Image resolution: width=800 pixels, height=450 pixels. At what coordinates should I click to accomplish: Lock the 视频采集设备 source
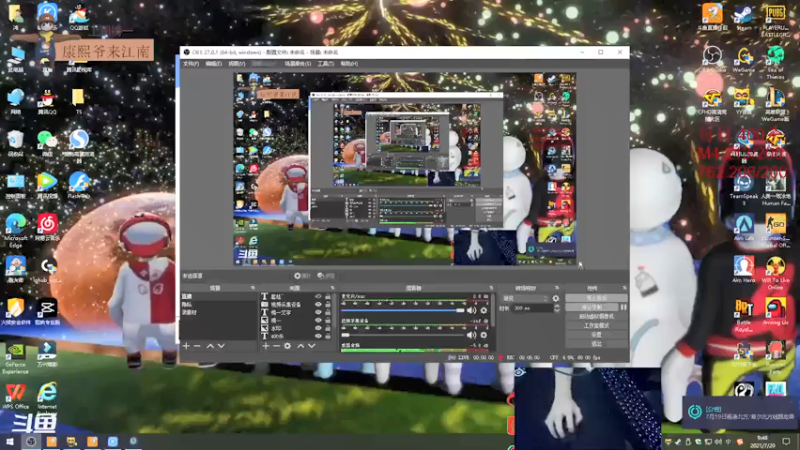tap(328, 305)
